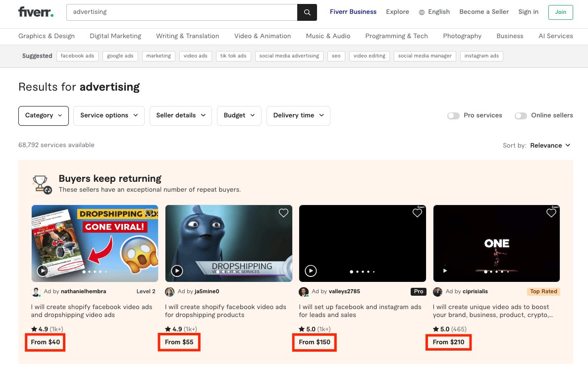This screenshot has width=588, height=371.
Task: Click the trophy icon beside Buyers keep returning
Action: point(42,184)
